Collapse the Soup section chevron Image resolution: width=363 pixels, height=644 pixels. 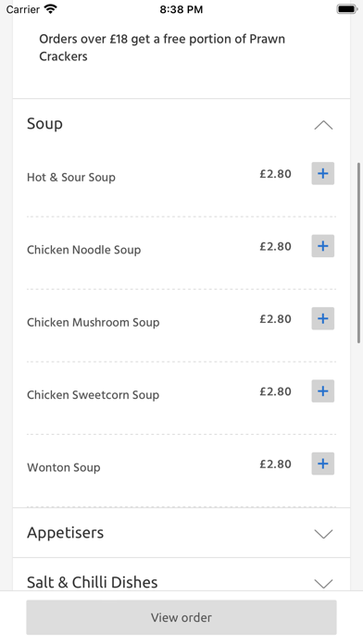[x=323, y=125]
